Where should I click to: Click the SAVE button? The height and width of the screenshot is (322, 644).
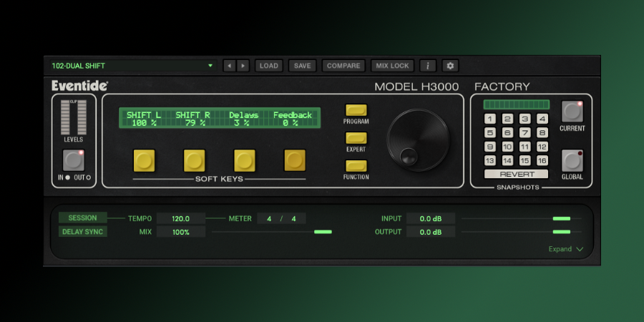click(x=302, y=66)
